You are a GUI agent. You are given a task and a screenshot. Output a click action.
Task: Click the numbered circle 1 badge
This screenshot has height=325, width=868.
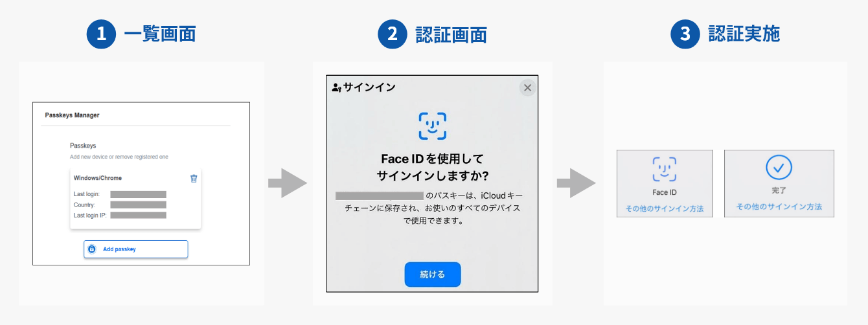(x=101, y=34)
